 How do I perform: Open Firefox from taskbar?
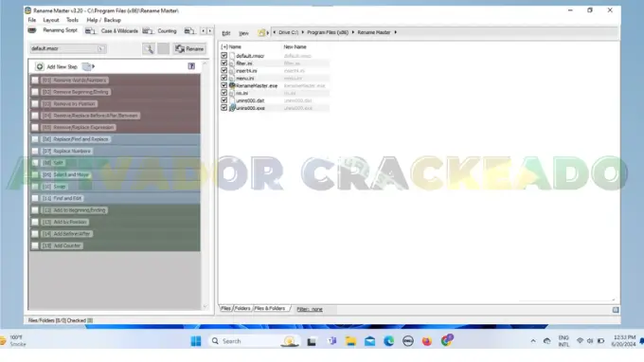427,341
